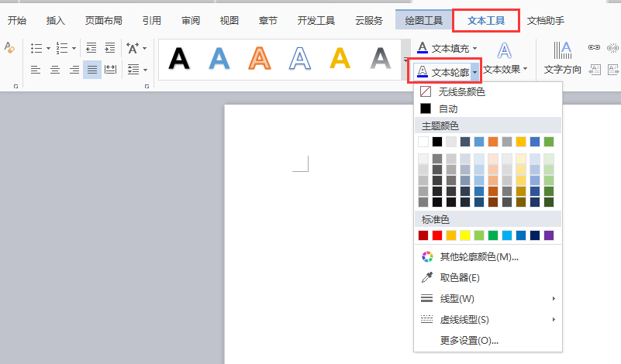Decrease paragraph indent
Viewport: 621px width, 364px height.
(91, 48)
